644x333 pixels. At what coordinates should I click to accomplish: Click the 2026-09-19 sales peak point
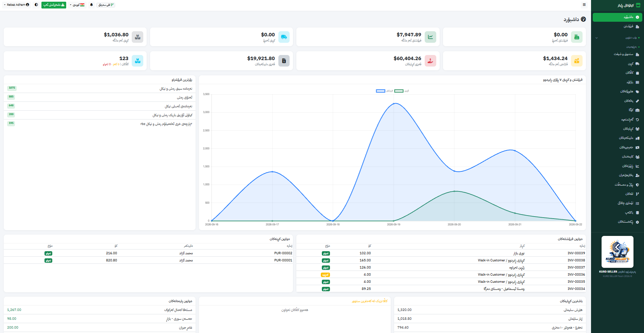(x=394, y=104)
